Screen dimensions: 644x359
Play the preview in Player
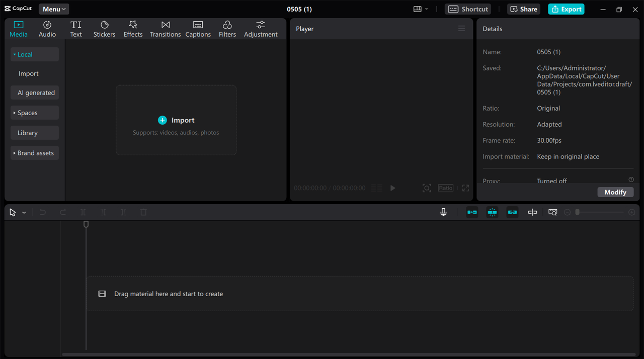[393, 188]
